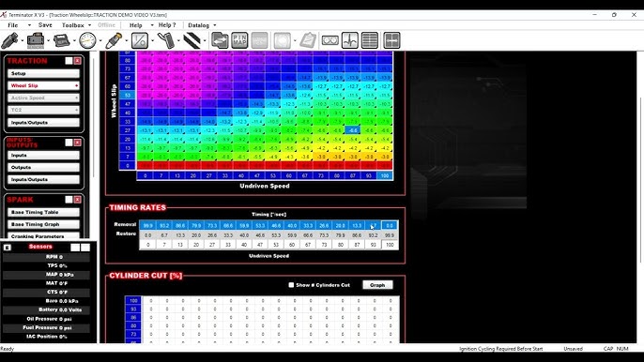Click the Unsaved status bar entry

pyautogui.click(x=573, y=349)
